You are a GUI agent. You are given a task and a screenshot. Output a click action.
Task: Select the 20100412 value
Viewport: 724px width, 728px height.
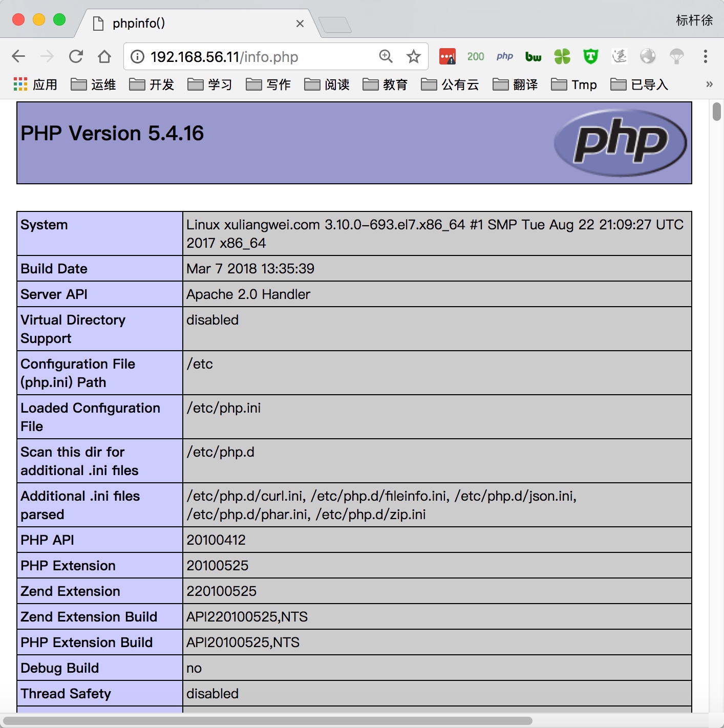(x=216, y=540)
